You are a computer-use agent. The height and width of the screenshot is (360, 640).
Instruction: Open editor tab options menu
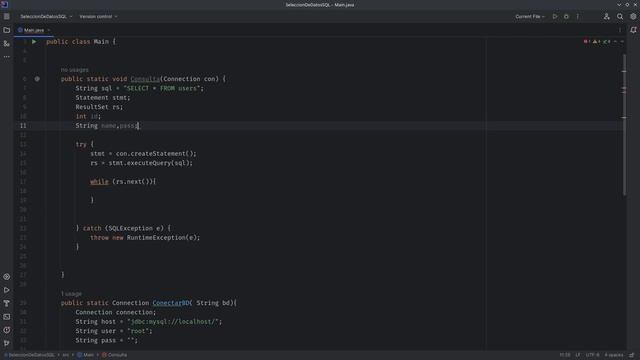click(x=620, y=30)
